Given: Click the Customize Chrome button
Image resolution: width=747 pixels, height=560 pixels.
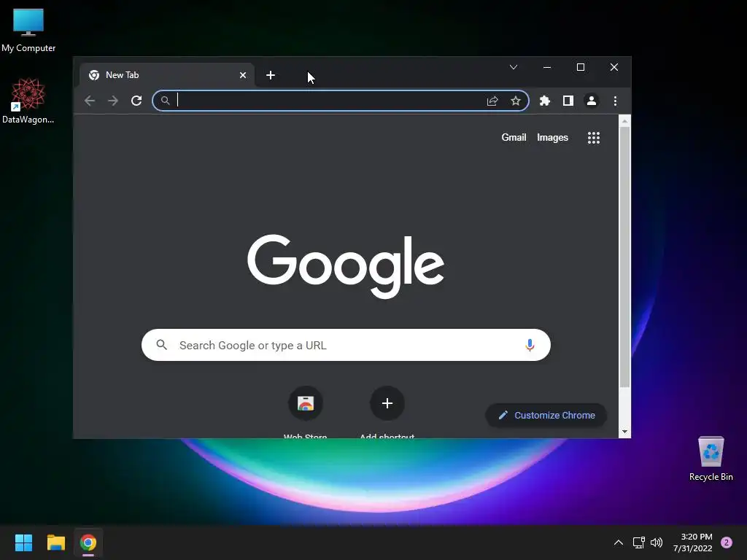Looking at the screenshot, I should (546, 415).
